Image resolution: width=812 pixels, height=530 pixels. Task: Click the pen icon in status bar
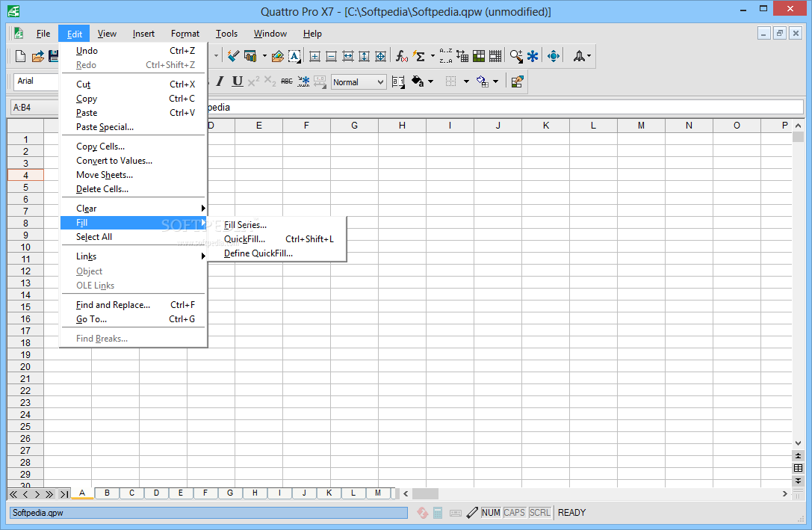(x=472, y=513)
